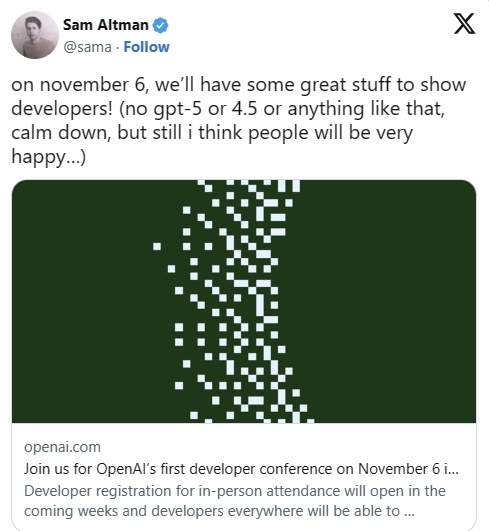The width and height of the screenshot is (489, 531).
Task: Click the 'Developer registration for in-person attendance' description
Action: coord(235,491)
